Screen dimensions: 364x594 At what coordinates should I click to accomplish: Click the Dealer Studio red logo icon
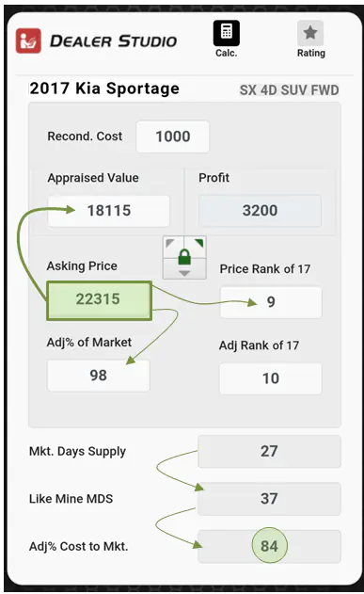28,40
